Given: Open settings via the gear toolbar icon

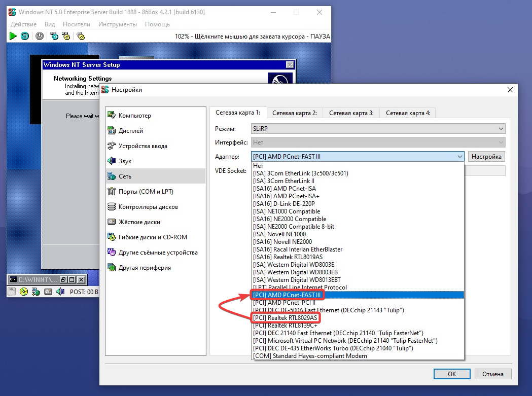Looking at the screenshot, I should (x=80, y=36).
